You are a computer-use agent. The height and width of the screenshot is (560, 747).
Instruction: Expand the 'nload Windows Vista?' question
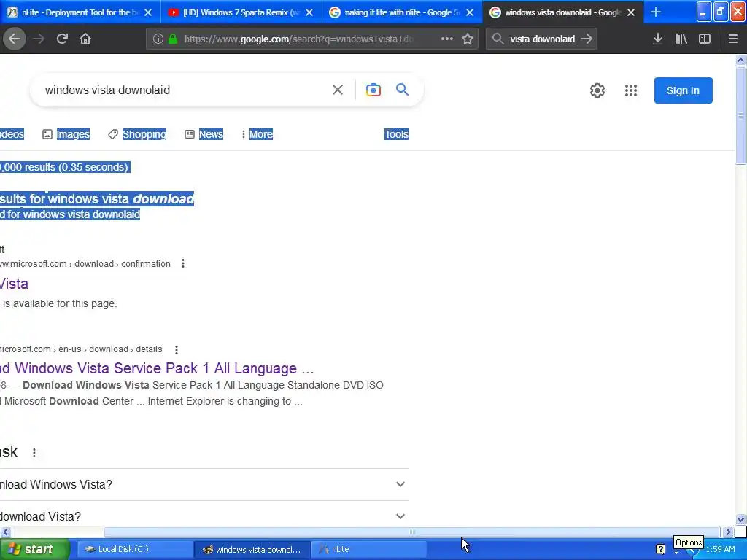pyautogui.click(x=204, y=484)
